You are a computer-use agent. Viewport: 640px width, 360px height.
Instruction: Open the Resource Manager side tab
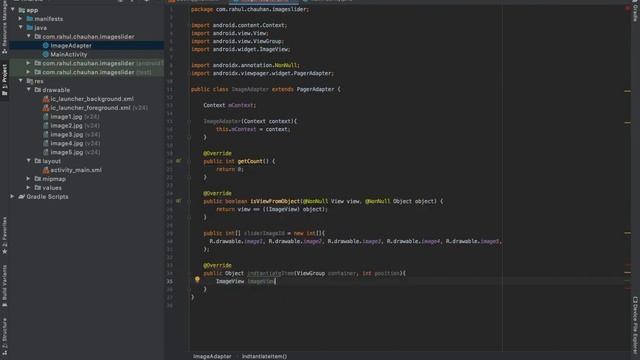click(x=4, y=27)
